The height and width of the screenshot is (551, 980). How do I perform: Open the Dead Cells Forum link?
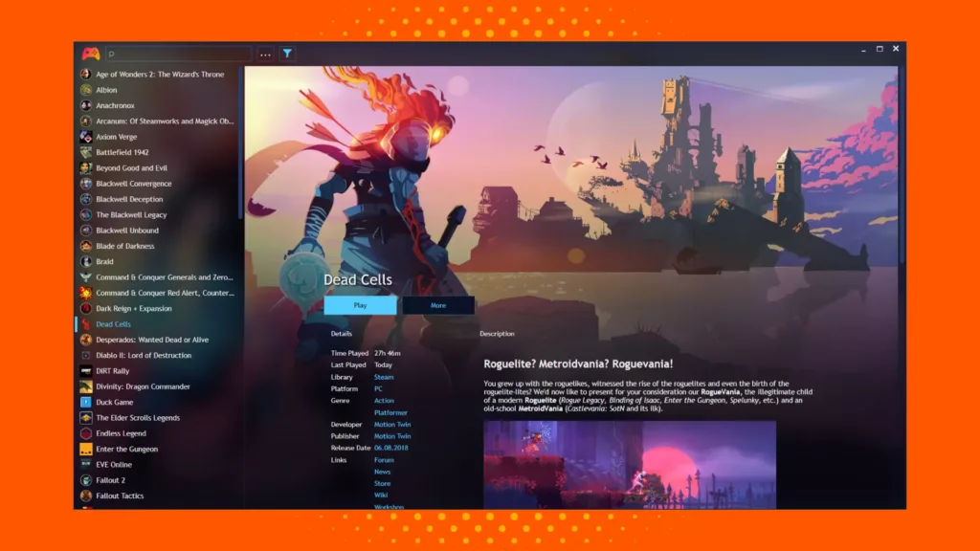point(384,459)
